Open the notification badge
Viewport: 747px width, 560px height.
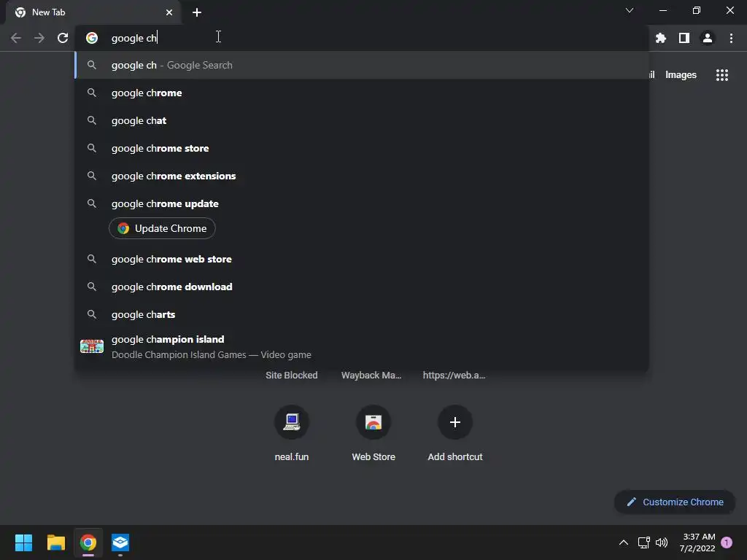727,542
